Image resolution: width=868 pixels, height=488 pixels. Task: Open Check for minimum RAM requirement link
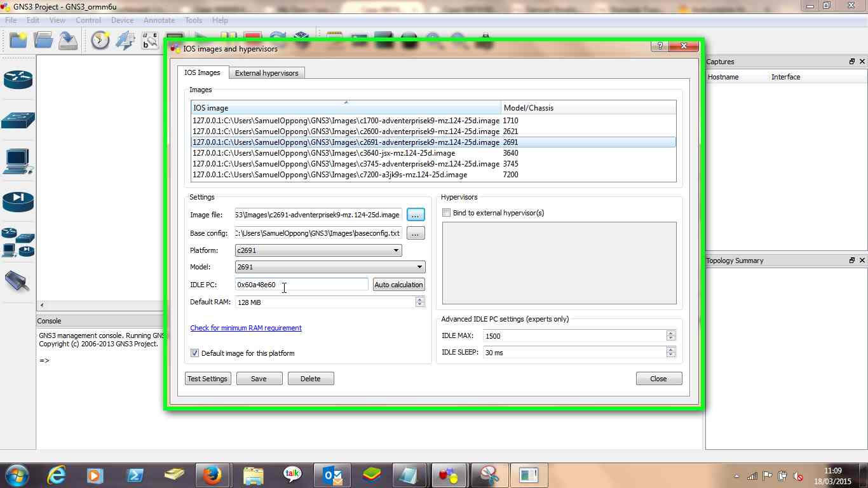246,328
